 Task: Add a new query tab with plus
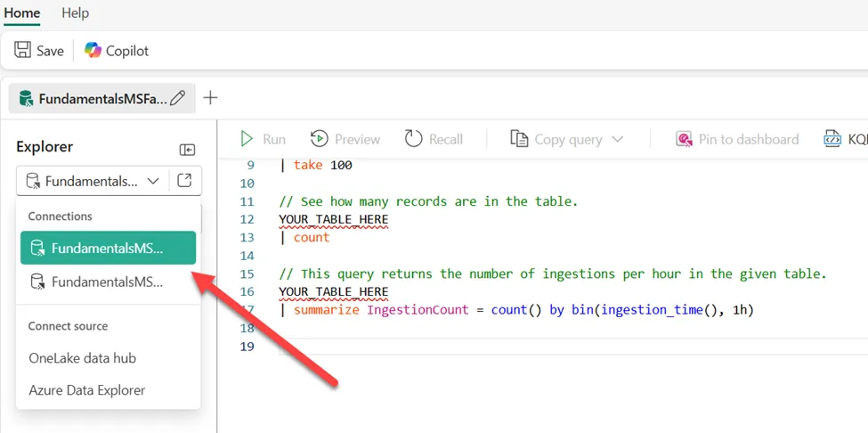[x=210, y=98]
